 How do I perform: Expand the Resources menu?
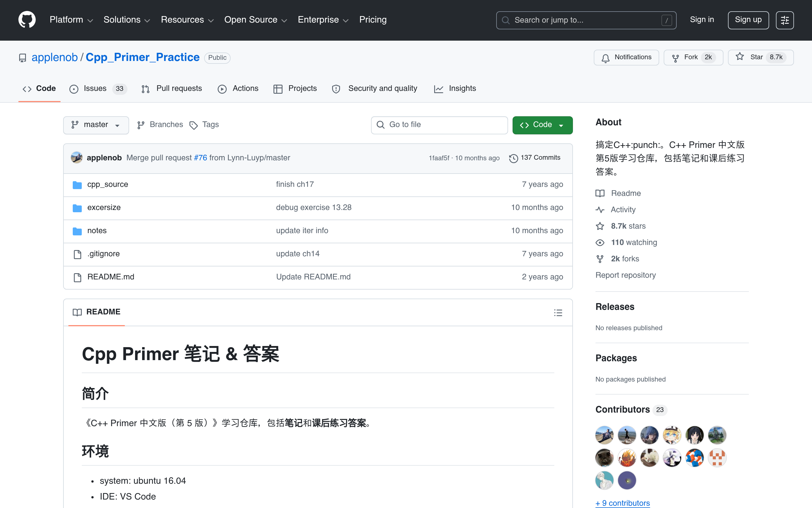187,20
